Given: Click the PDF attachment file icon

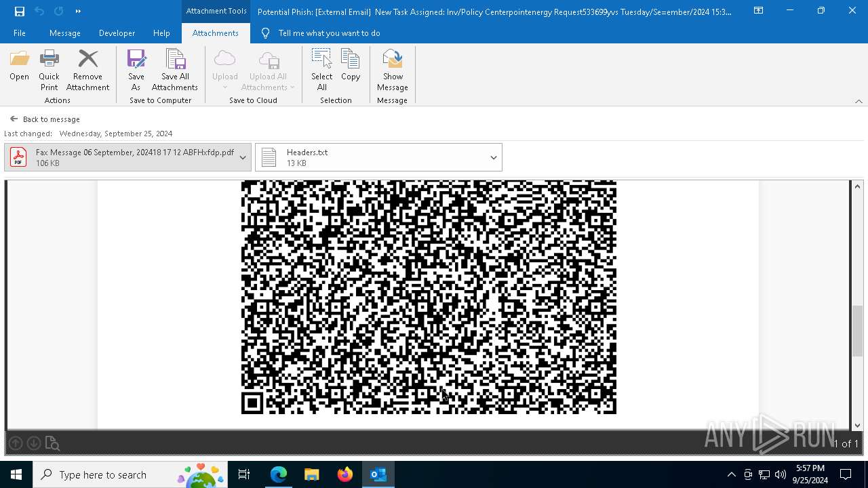Looking at the screenshot, I should click(18, 157).
